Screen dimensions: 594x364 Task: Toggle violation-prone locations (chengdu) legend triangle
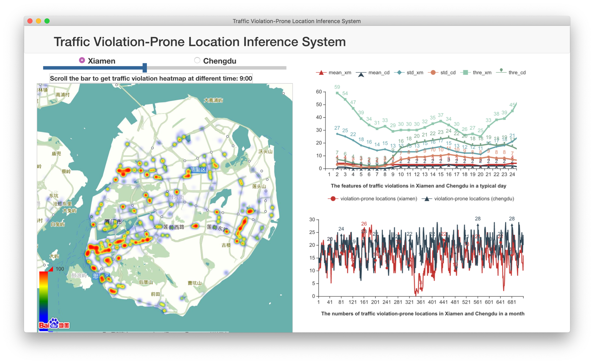(x=427, y=199)
